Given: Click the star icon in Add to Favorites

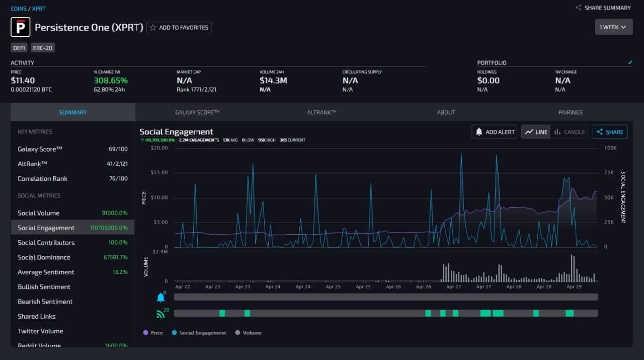Looking at the screenshot, I should pyautogui.click(x=153, y=28).
